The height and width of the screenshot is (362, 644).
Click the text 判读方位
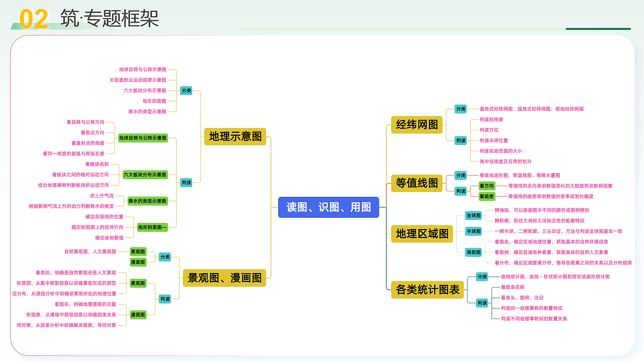[489, 130]
